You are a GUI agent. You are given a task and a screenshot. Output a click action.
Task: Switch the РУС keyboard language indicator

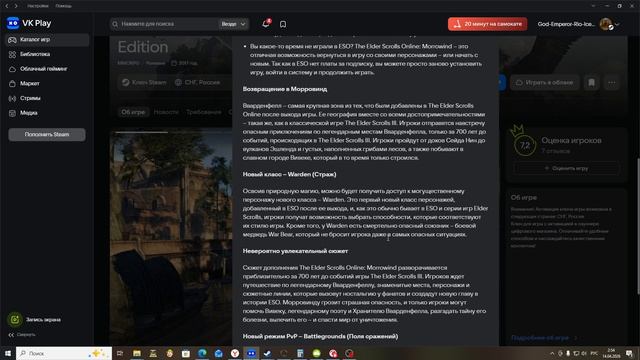pos(594,353)
